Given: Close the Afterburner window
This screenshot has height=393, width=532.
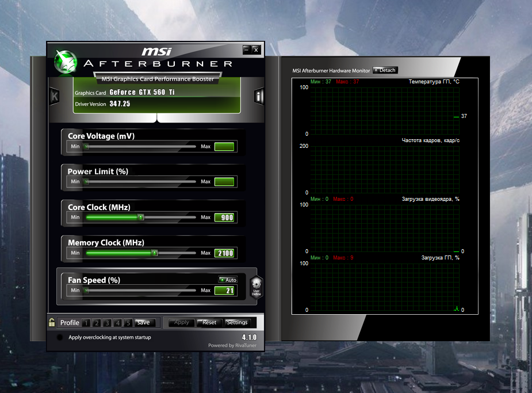Looking at the screenshot, I should (256, 50).
